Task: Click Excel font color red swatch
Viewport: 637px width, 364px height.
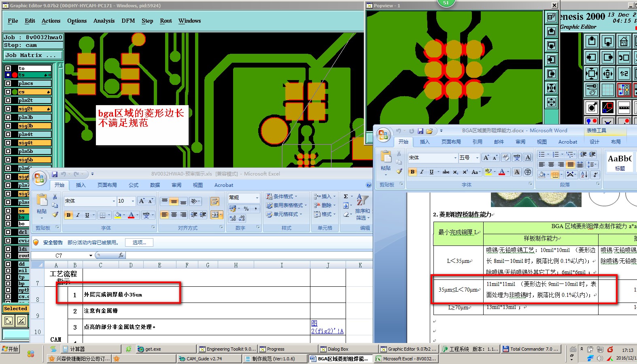Action: (131, 215)
